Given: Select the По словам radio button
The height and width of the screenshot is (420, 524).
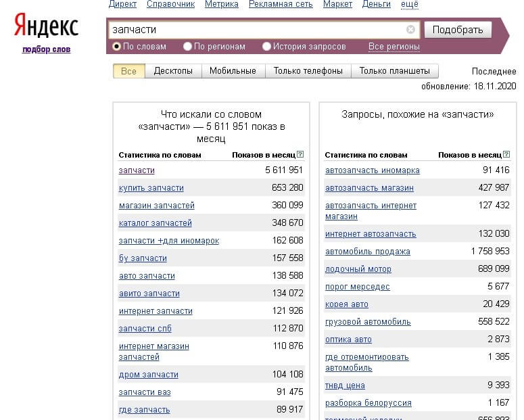Looking at the screenshot, I should click(116, 46).
